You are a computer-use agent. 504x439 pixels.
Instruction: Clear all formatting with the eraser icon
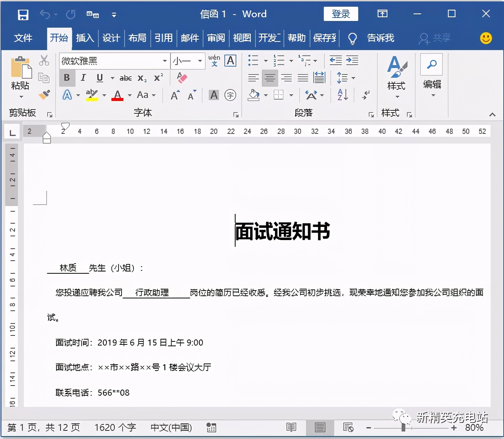182,78
